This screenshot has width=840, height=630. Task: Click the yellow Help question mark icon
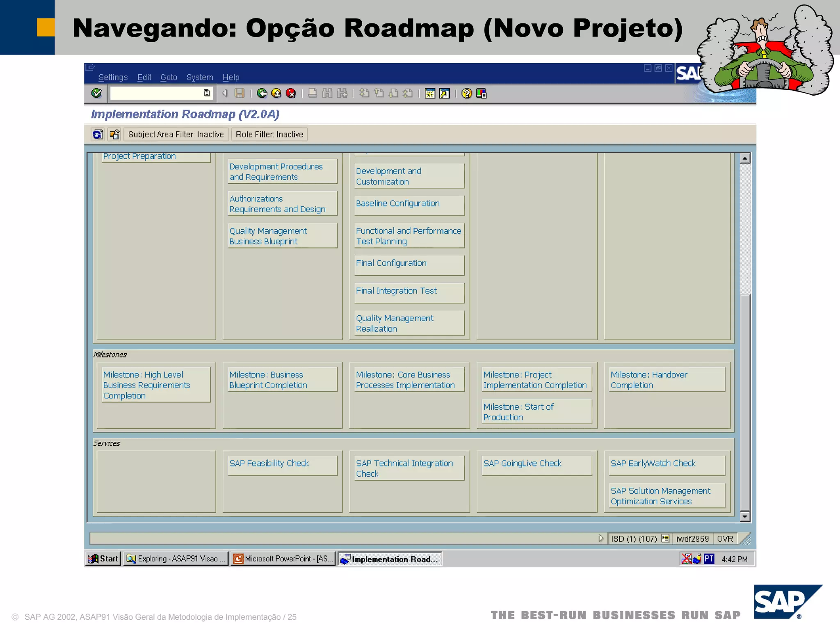click(467, 94)
